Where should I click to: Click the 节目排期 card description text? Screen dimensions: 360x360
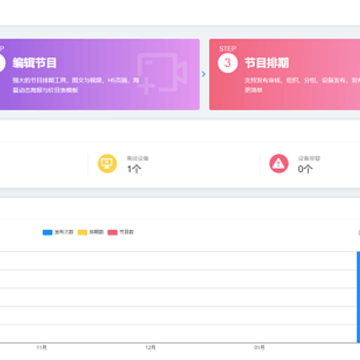point(302,85)
